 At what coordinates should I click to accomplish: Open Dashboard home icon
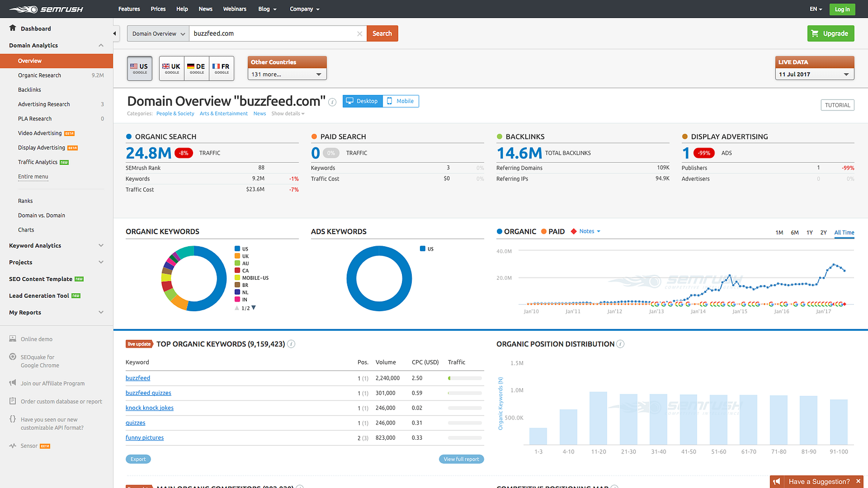[x=12, y=28]
